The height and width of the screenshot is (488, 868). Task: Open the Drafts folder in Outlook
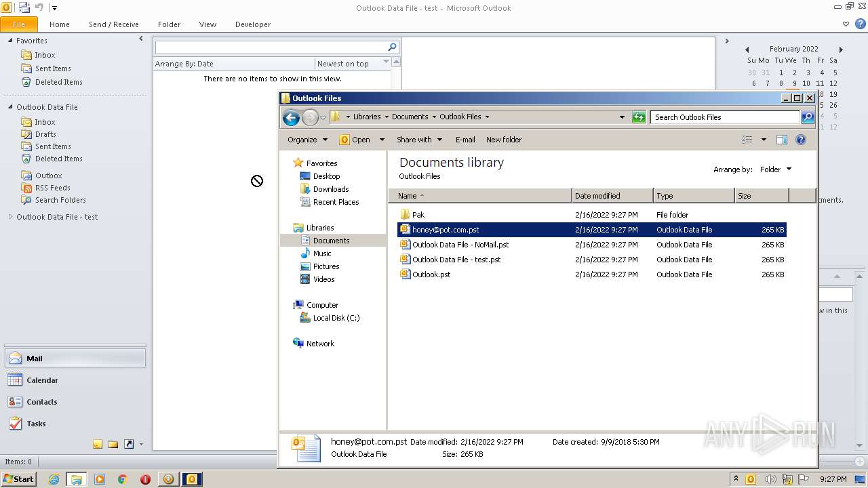(45, 134)
